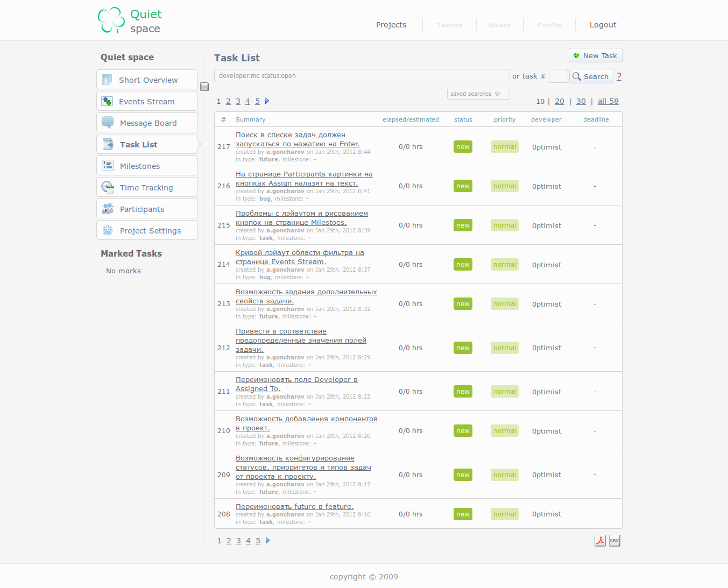Focus the task number input field
728x588 pixels.
point(558,76)
